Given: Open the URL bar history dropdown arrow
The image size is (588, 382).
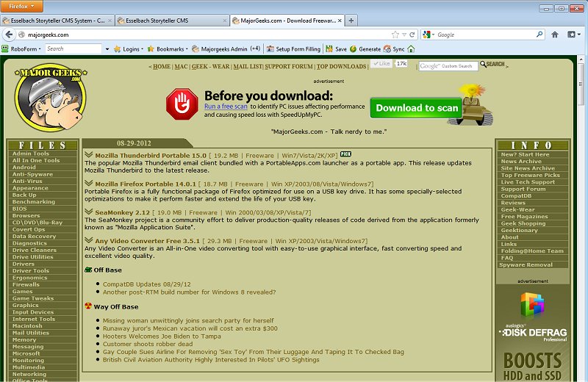Looking at the screenshot, I should (x=404, y=35).
